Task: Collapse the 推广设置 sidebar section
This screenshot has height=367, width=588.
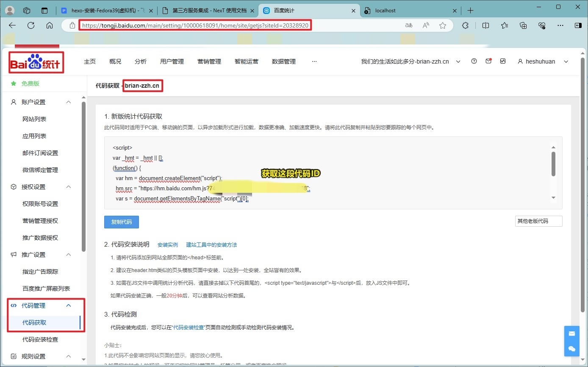Action: 69,255
